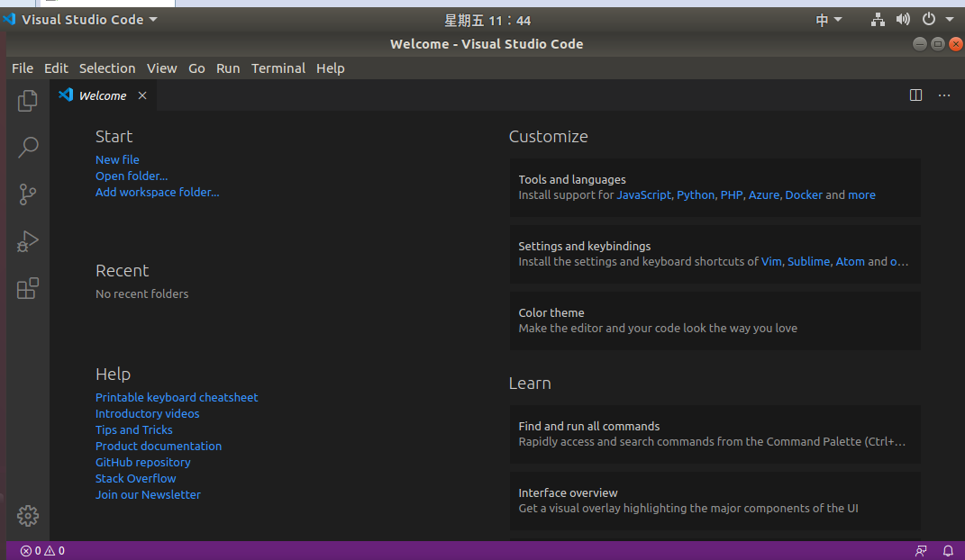Viewport: 965px width, 560px height.
Task: Open the power icon in top panel
Action: pos(929,19)
